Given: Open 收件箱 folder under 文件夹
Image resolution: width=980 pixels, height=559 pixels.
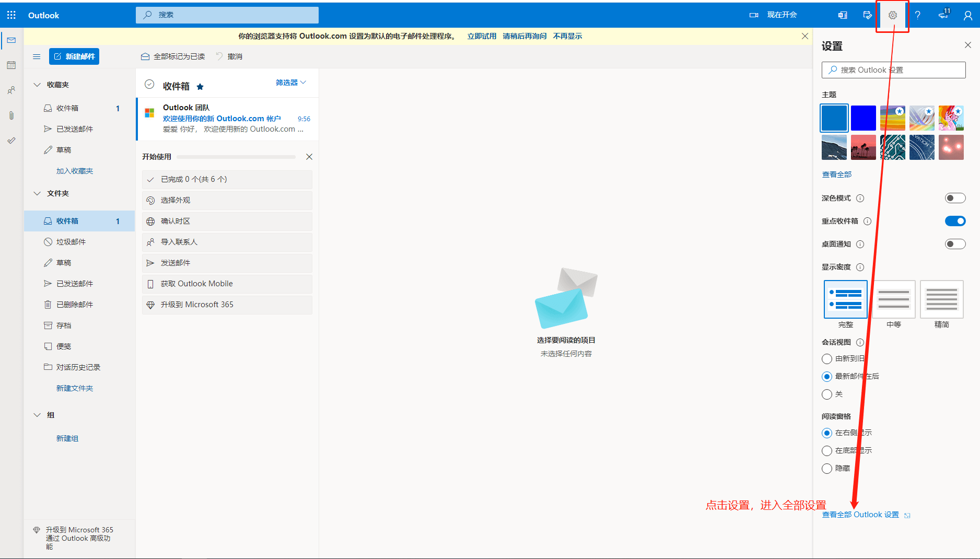Looking at the screenshot, I should (79, 221).
